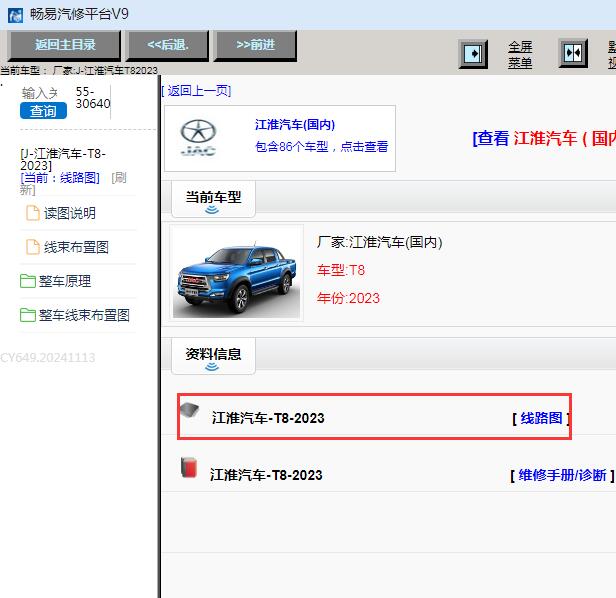616x598 pixels.
Task: Open 线束布置图 document item
Action: (76, 247)
